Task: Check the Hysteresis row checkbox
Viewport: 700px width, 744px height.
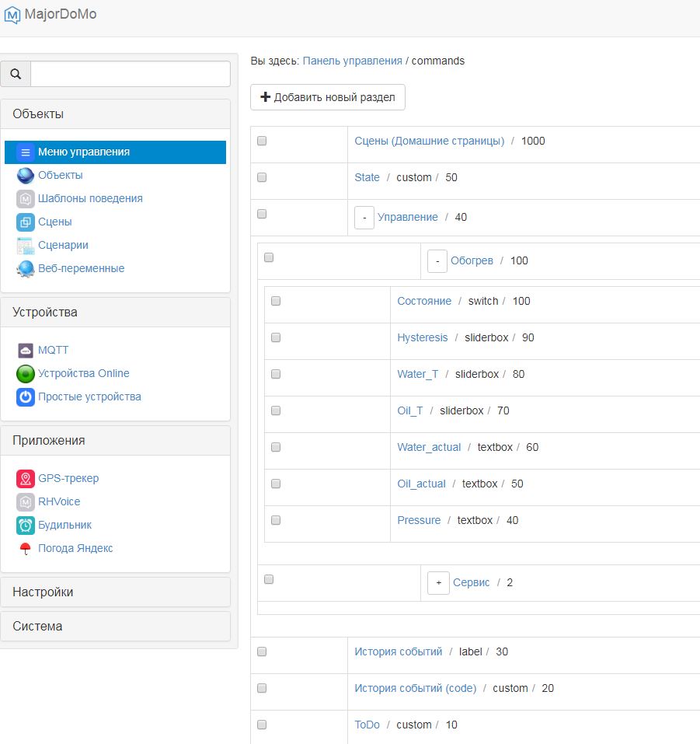Action: click(276, 337)
